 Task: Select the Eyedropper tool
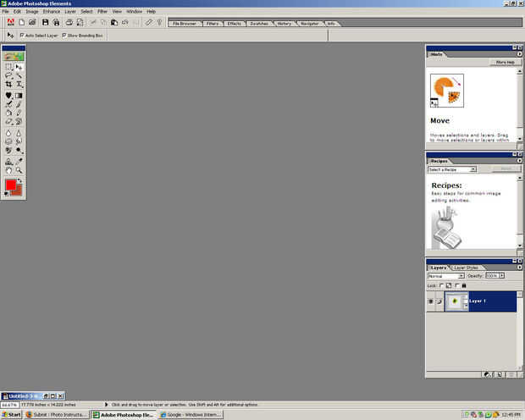pos(19,162)
